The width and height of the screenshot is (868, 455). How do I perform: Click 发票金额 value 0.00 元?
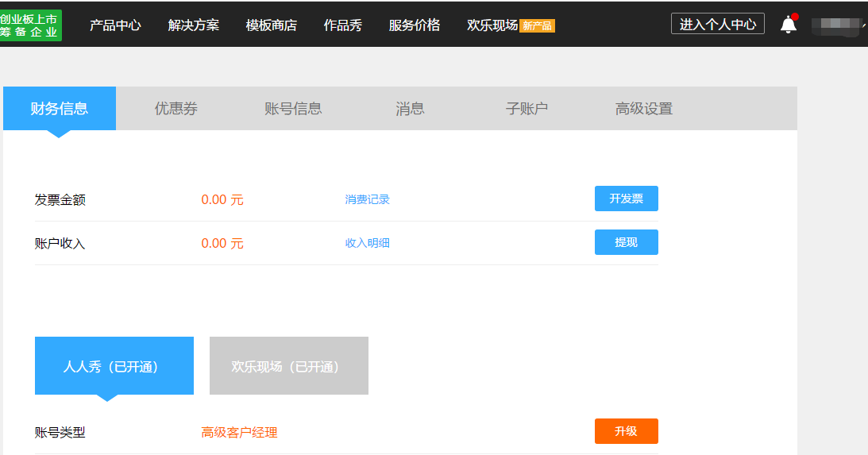tap(222, 200)
